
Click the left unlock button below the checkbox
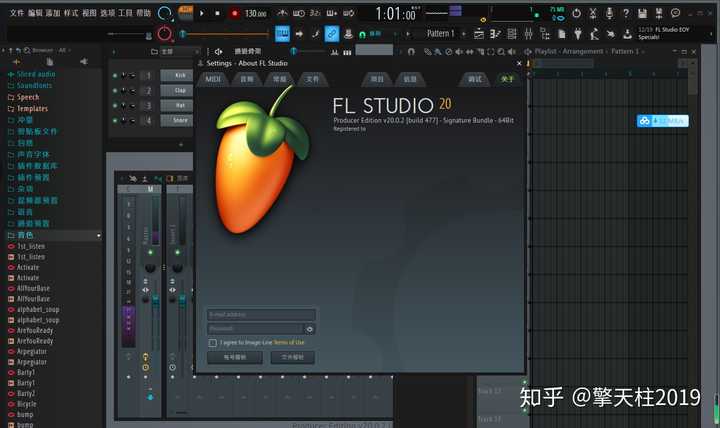pyautogui.click(x=235, y=357)
